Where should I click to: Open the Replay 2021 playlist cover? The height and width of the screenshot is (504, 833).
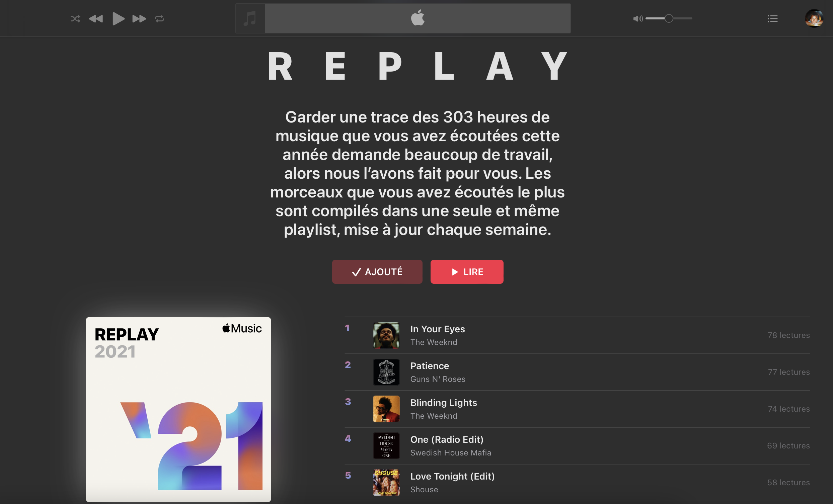(x=178, y=409)
